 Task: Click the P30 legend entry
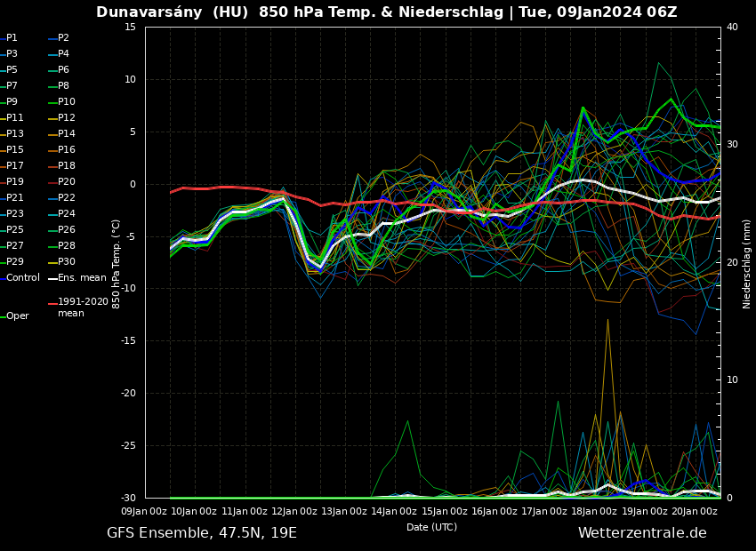(x=67, y=262)
